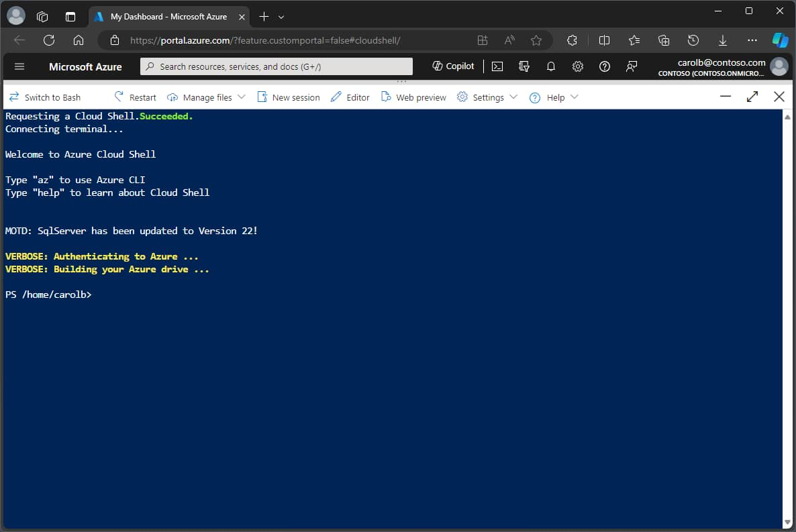
Task: Click Switch to Bash
Action: click(45, 97)
